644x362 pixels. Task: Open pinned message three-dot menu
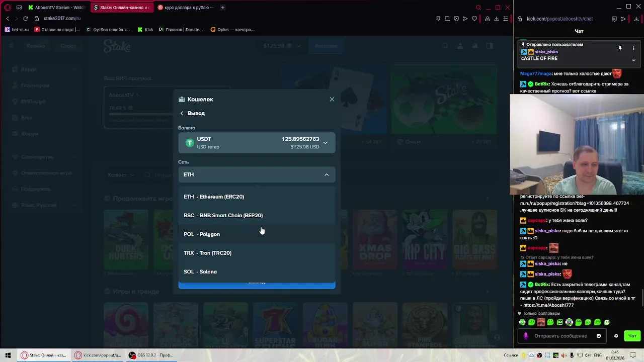tap(633, 48)
